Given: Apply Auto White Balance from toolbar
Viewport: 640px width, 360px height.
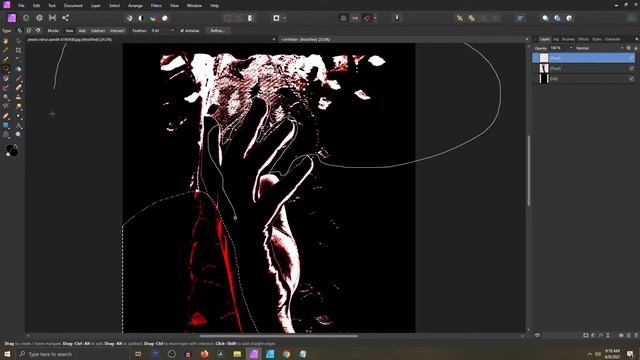Looking at the screenshot, I should pos(164,18).
